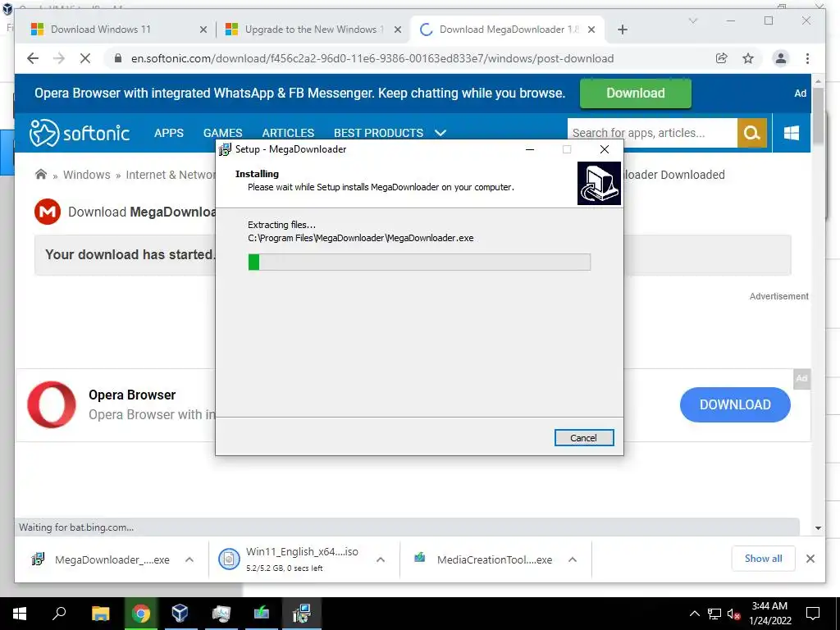The image size is (840, 630).
Task: Close the Download MegaDownloader tab
Action: click(591, 30)
